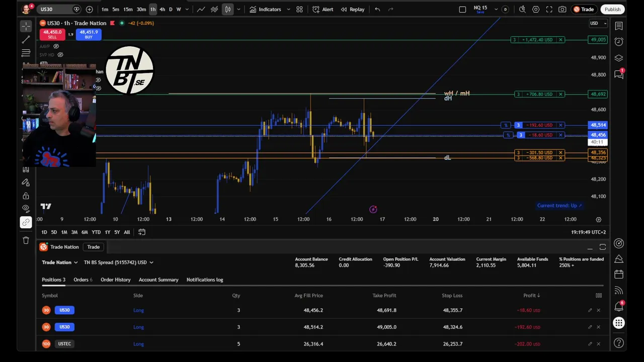Open the Account Summary tab
This screenshot has height=362, width=644.
coord(158,280)
